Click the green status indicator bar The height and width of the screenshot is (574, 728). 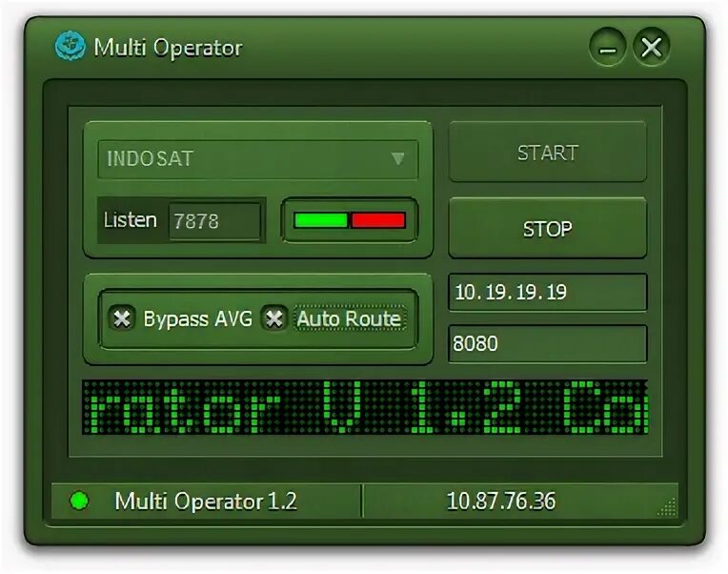(321, 220)
